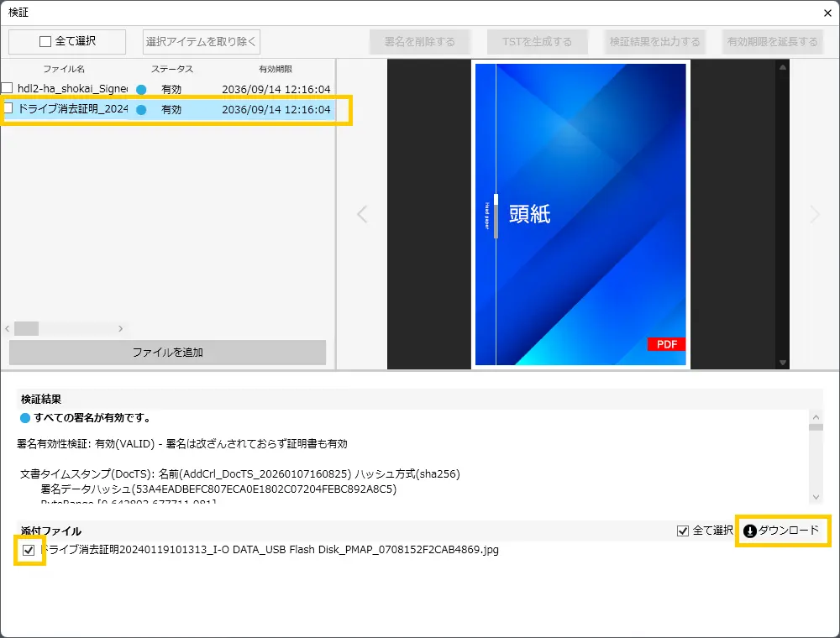Click blue valid icon in 検証結果
840x638 pixels.
[x=24, y=417]
